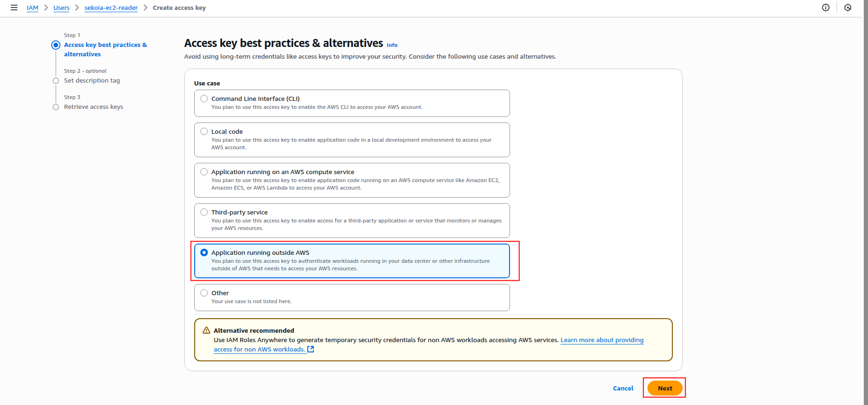Navigate to sekoia-ec2-reader breadcrumb
This screenshot has height=405, width=868.
111,8
